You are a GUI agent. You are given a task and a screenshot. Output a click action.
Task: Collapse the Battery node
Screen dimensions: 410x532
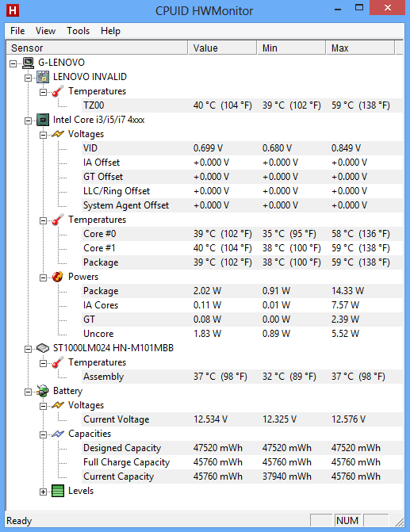29,392
